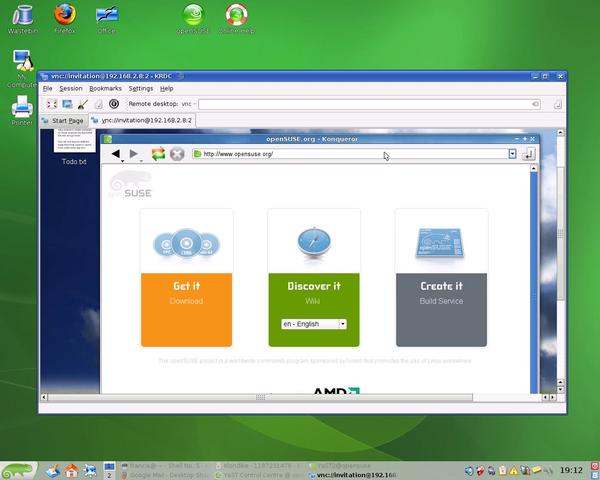Select the vnc://invitation@192.168.2.8:2 tab
Viewport: 600px width, 480px height.
coord(142,120)
